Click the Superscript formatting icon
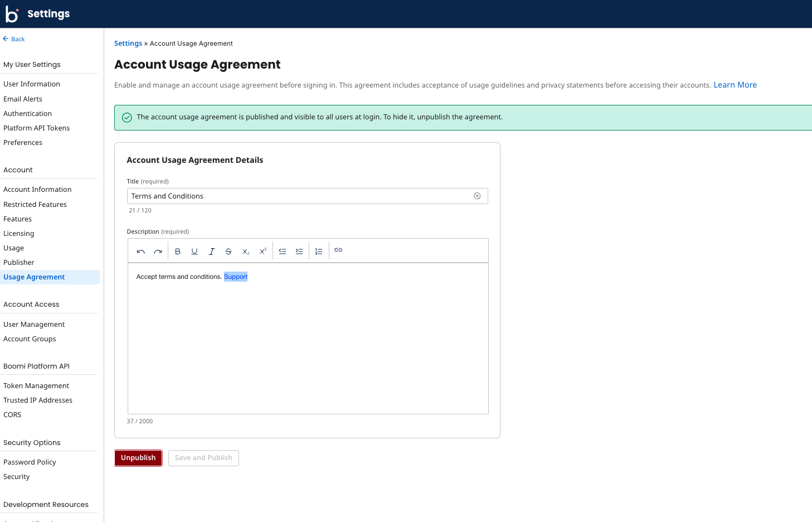Image resolution: width=812 pixels, height=522 pixels. [262, 251]
